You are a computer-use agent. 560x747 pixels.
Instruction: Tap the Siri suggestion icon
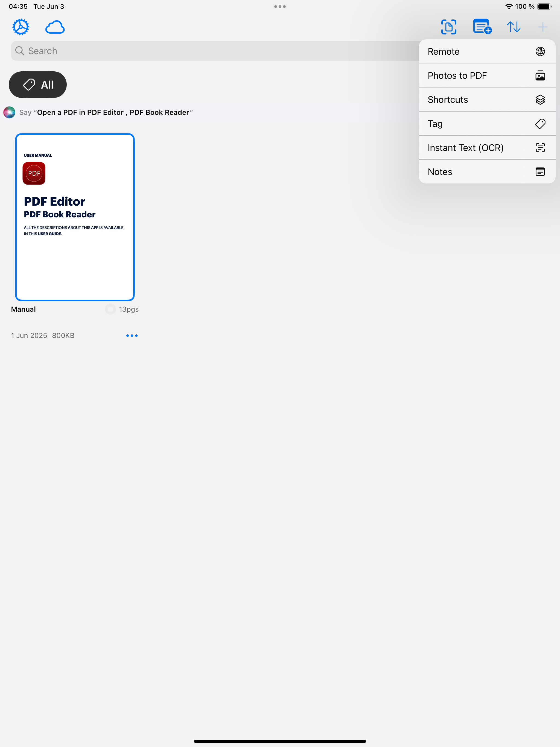9,112
